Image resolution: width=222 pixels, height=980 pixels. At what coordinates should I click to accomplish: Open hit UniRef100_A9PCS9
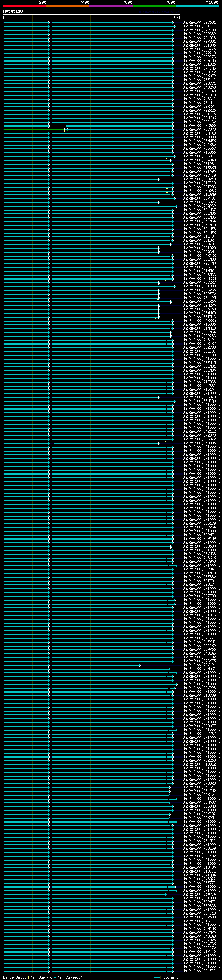[x=199, y=34]
